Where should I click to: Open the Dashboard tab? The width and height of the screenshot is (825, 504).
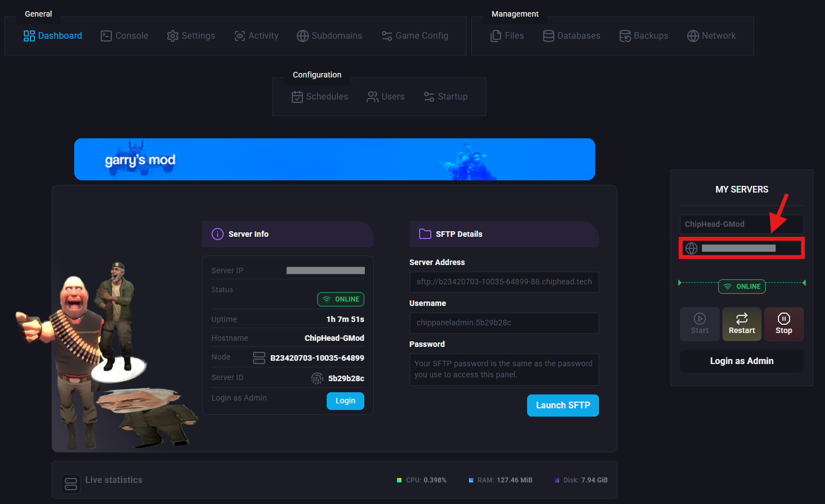pyautogui.click(x=53, y=36)
